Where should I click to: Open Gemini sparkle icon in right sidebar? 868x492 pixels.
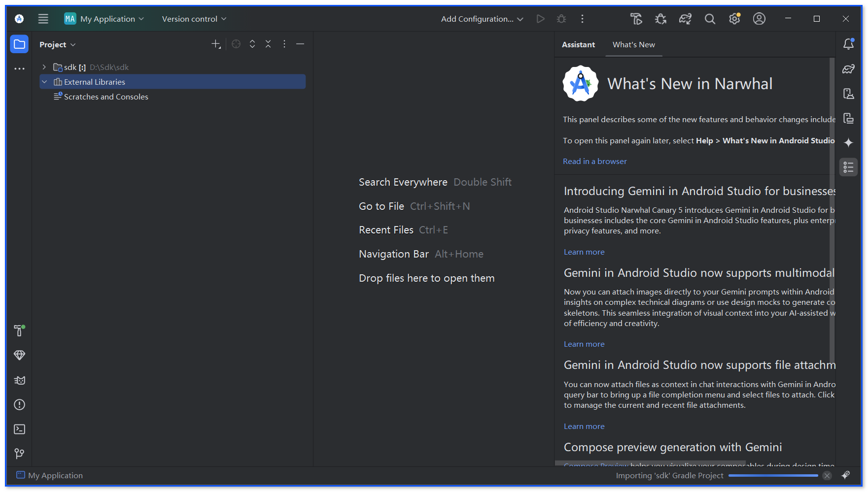point(848,142)
